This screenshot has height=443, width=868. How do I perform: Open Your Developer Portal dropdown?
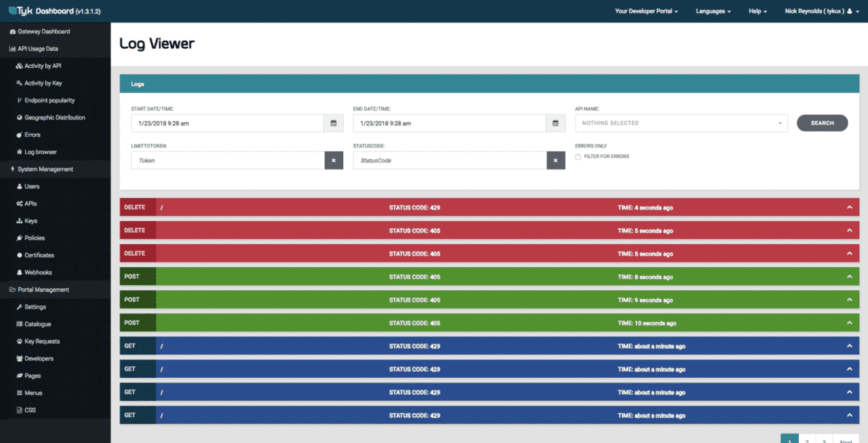tap(646, 12)
